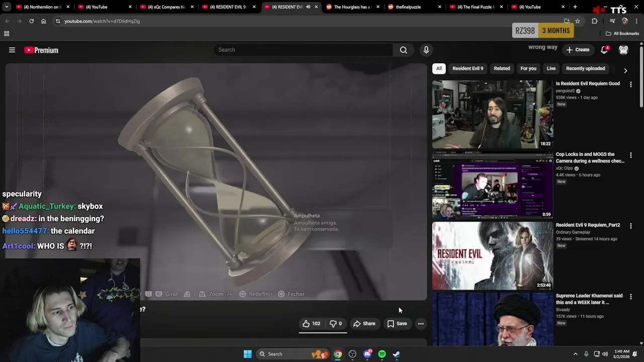This screenshot has width=644, height=362.
Task: Share the video
Action: tap(364, 324)
